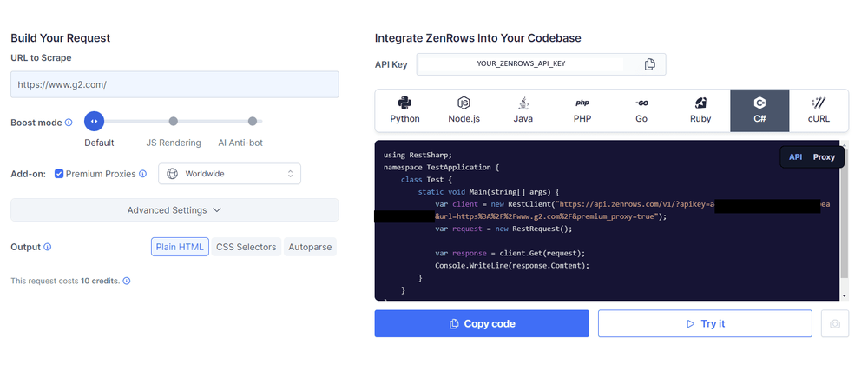
Task: Open the Boost mode info icon
Action: coord(69,123)
